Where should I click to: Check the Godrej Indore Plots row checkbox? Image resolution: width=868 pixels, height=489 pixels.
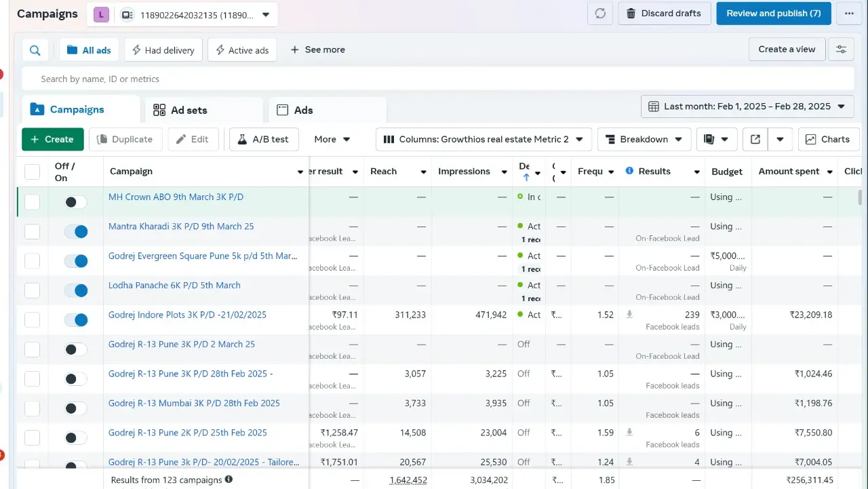coord(32,319)
